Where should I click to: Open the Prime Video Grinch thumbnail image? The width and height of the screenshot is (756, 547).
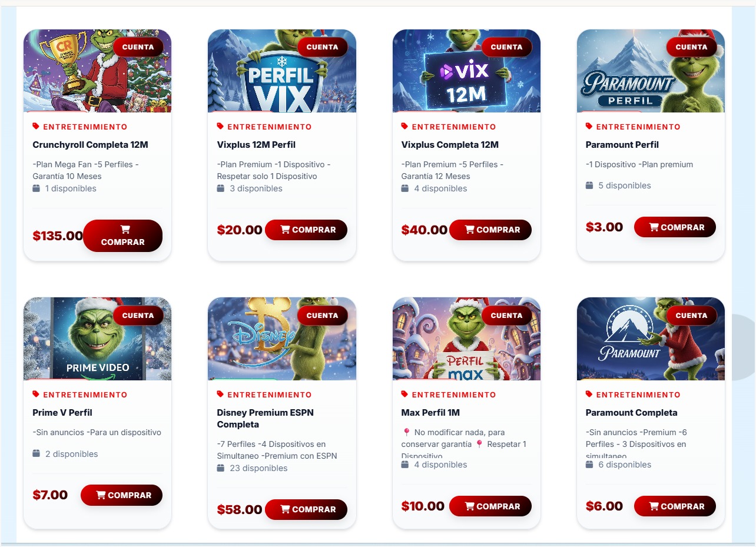[x=97, y=339]
